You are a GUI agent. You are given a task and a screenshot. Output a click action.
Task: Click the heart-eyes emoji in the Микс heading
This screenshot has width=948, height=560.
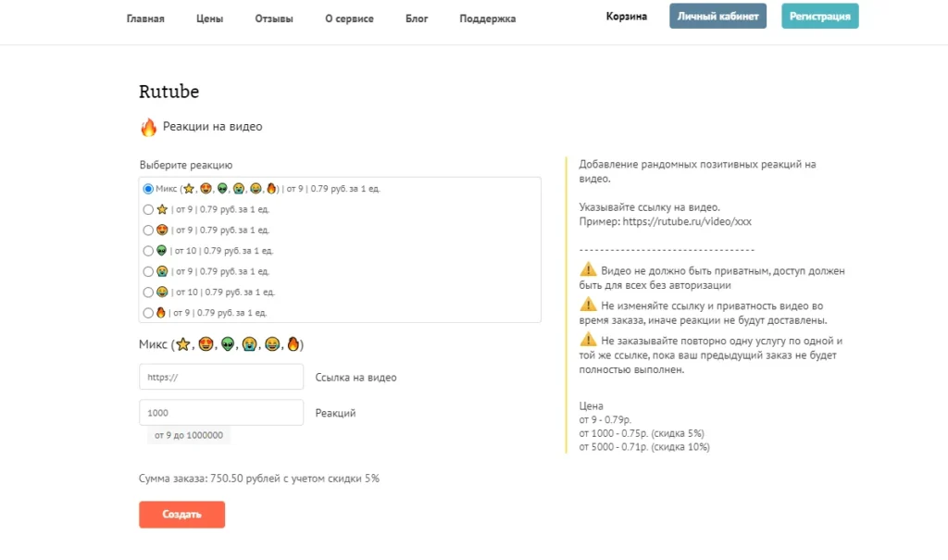point(206,344)
